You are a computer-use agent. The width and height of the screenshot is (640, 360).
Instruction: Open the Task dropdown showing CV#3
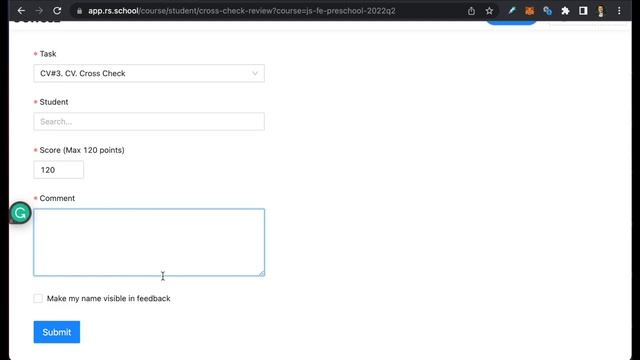click(149, 73)
